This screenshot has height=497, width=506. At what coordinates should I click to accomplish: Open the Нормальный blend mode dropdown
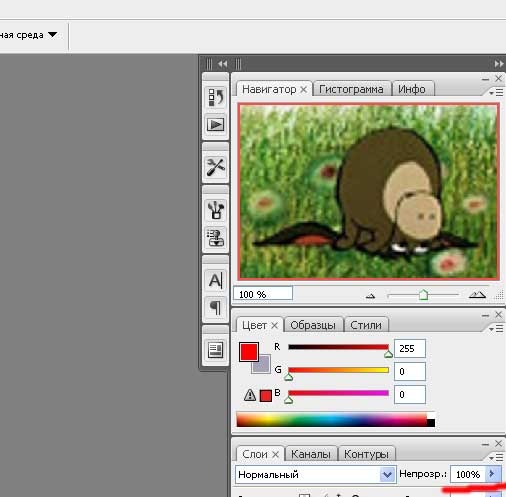(x=315, y=474)
